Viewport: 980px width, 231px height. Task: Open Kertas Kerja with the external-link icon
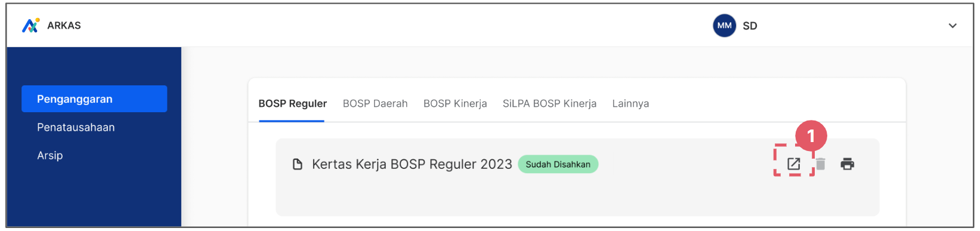[793, 164]
